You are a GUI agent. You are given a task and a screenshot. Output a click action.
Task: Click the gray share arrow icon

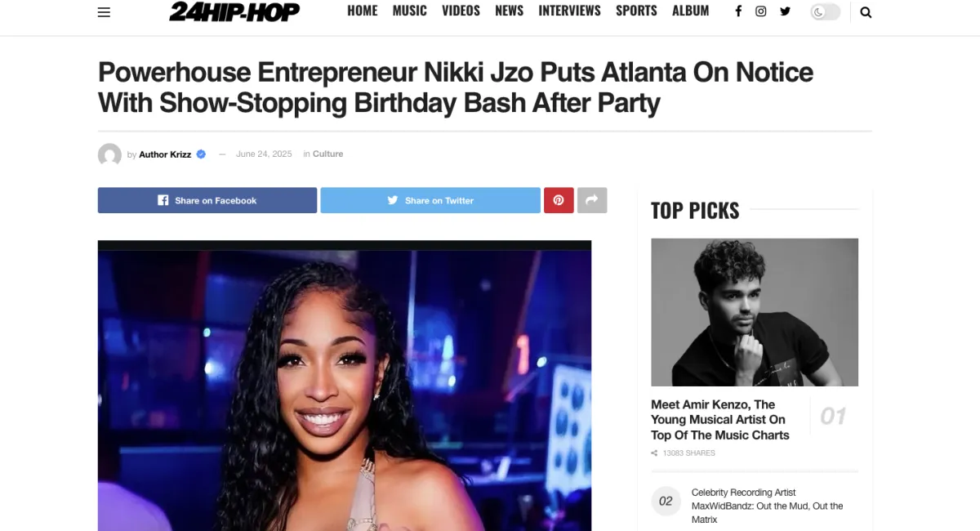tap(592, 200)
